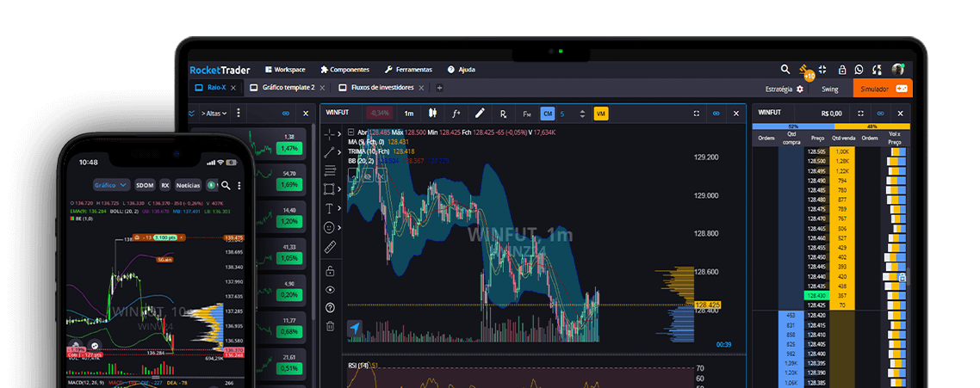Maximize the WINFUT chart panel
Image resolution: width=980 pixels, height=388 pixels.
tap(697, 114)
